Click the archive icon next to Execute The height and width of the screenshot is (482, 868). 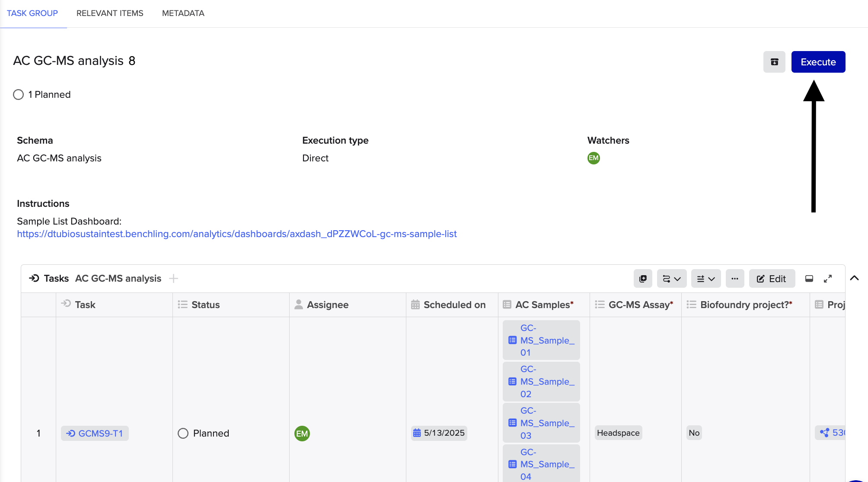(774, 62)
